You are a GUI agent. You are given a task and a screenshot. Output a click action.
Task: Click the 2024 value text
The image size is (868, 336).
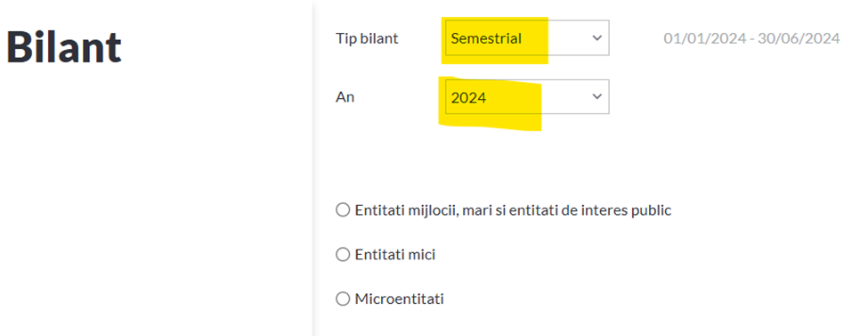(468, 97)
